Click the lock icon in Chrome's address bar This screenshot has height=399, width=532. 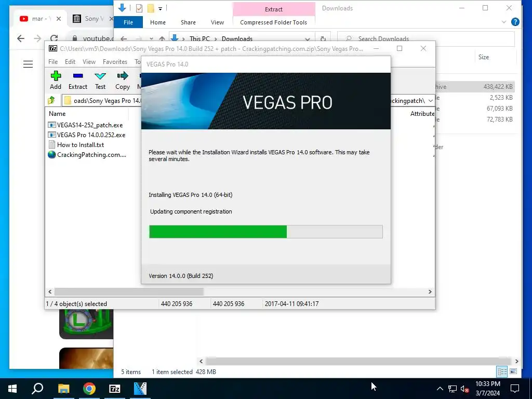pyautogui.click(x=75, y=38)
